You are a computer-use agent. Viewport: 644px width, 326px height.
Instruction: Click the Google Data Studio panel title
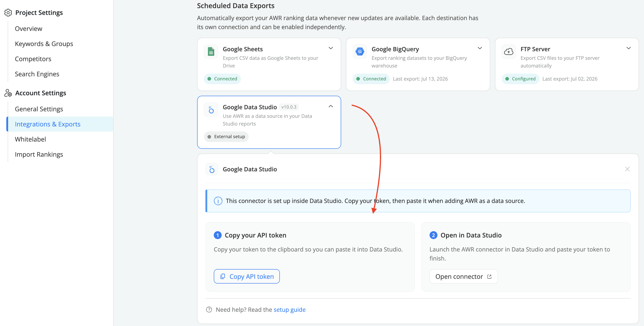click(x=250, y=169)
